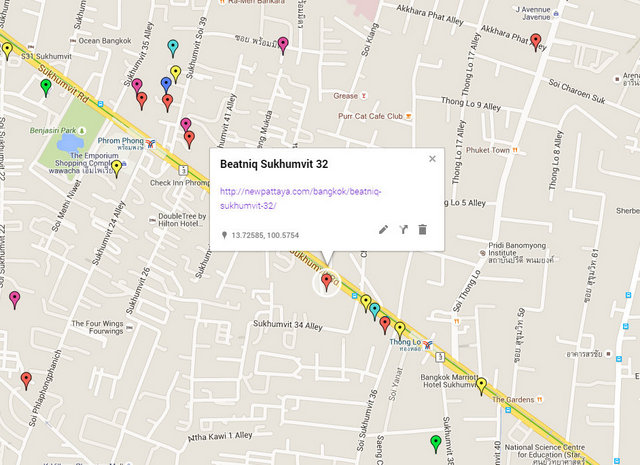Click the Phuket Town restaurant icon

coord(515,150)
